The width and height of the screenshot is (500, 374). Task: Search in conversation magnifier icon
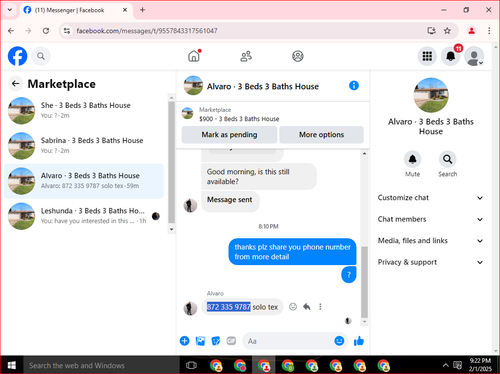point(447,159)
